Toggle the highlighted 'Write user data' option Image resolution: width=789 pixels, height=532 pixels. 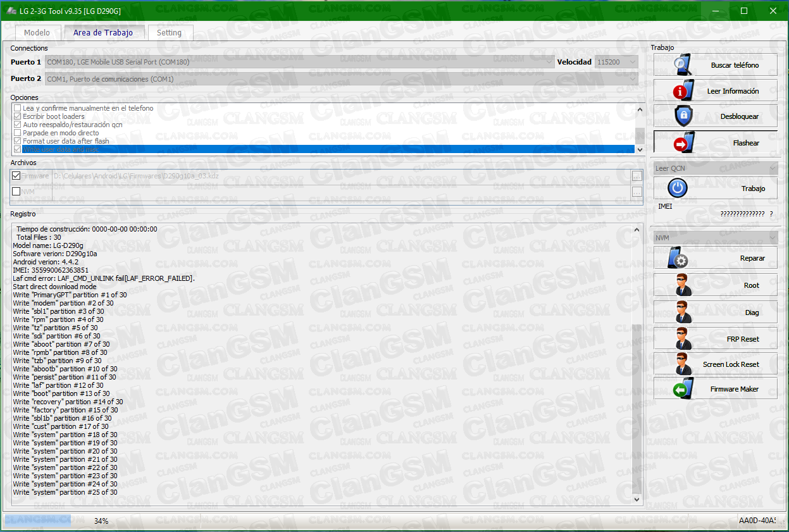coord(18,149)
